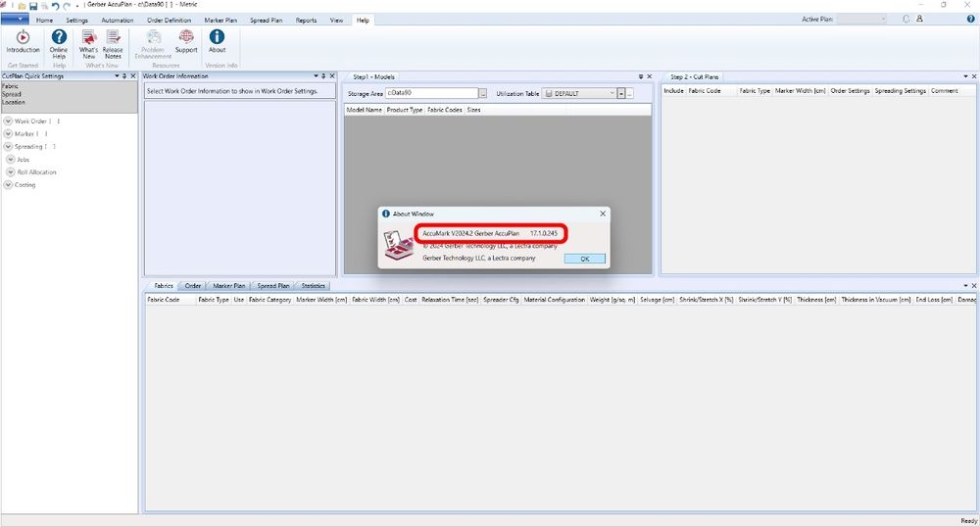This screenshot has width=980, height=527.
Task: Click the Material Configuration column header
Action: [555, 300]
